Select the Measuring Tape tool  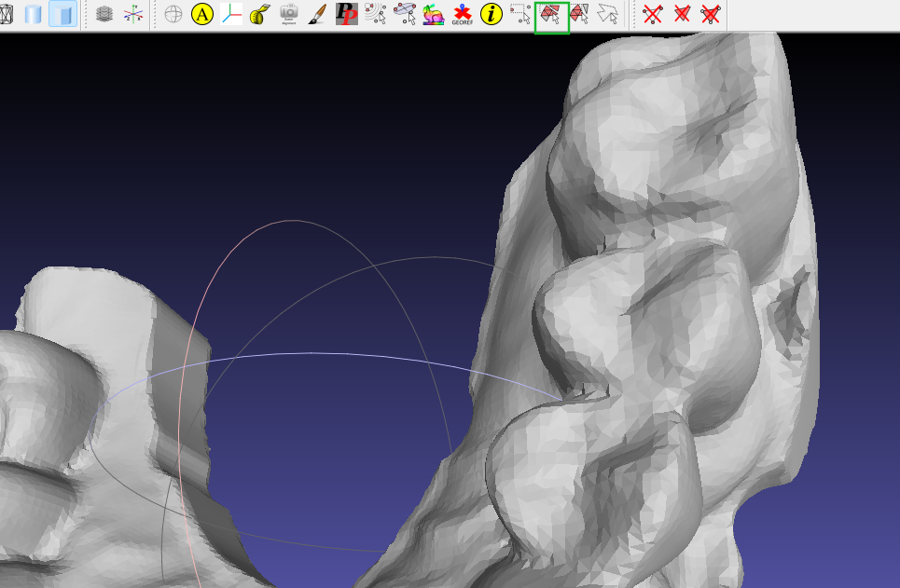click(x=258, y=14)
